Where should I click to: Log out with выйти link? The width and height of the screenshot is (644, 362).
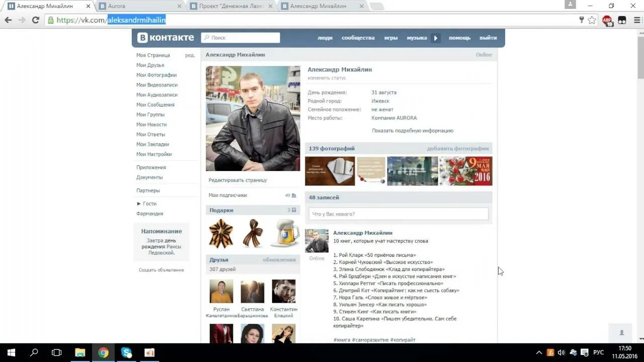click(488, 38)
